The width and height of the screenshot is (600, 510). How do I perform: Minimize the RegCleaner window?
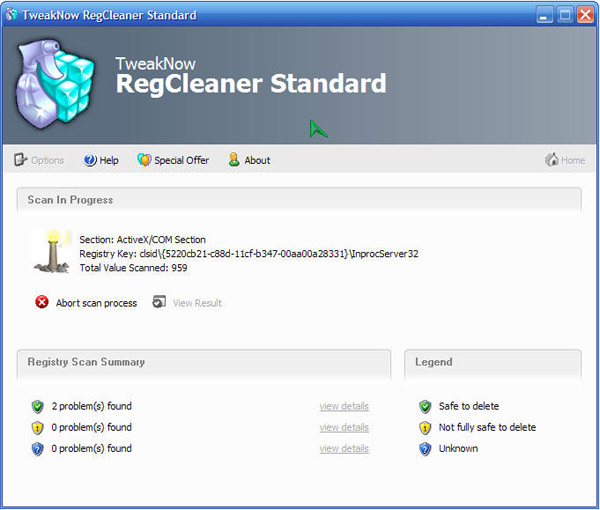pos(544,15)
